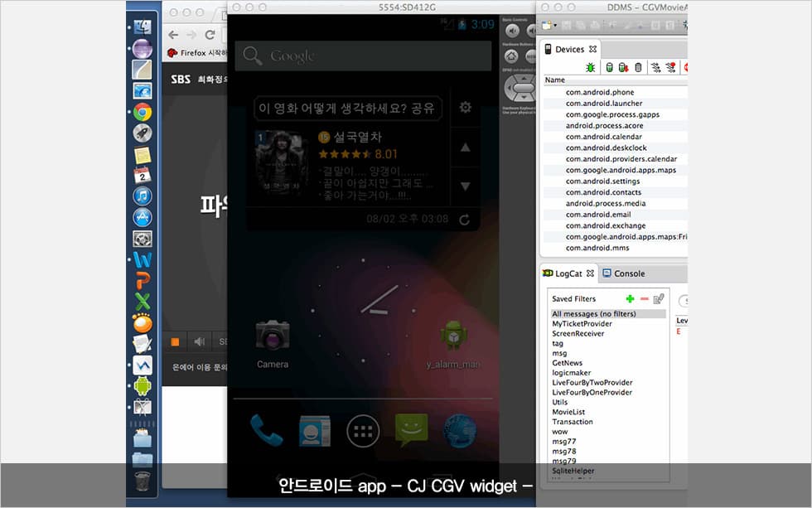Launch the y_alarm_man Android app
812x508 pixels.
pyautogui.click(x=452, y=336)
